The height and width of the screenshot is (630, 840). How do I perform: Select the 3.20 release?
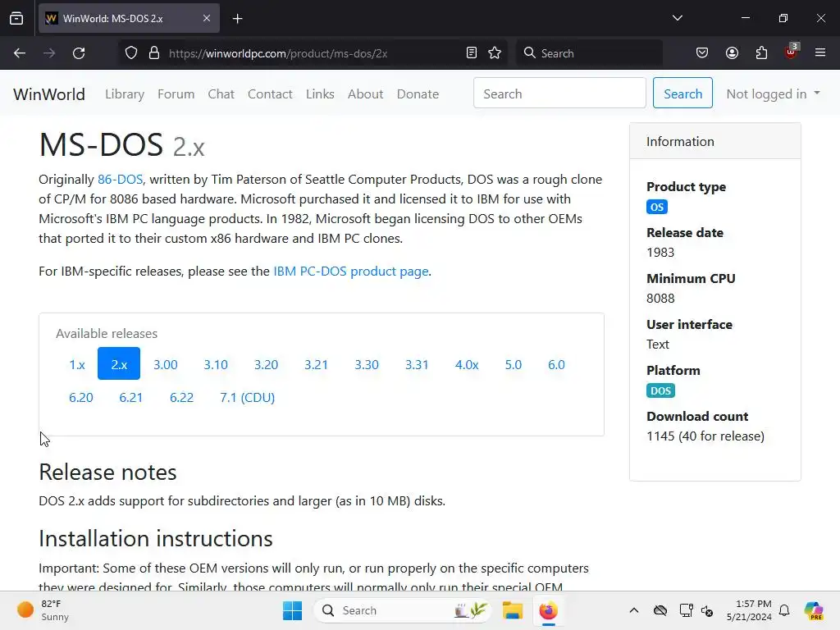(x=267, y=364)
